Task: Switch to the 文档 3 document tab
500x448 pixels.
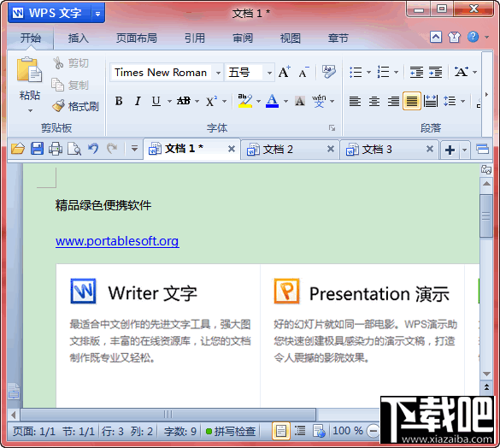Action: pyautogui.click(x=389, y=150)
